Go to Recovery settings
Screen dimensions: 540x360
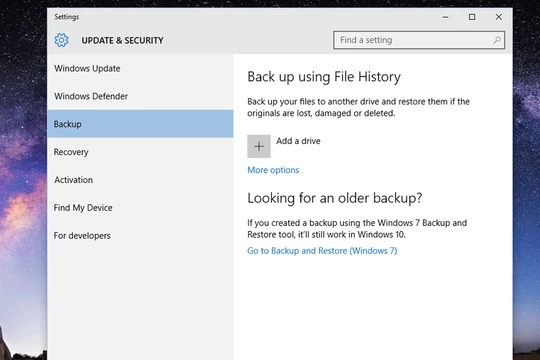pyautogui.click(x=140, y=152)
